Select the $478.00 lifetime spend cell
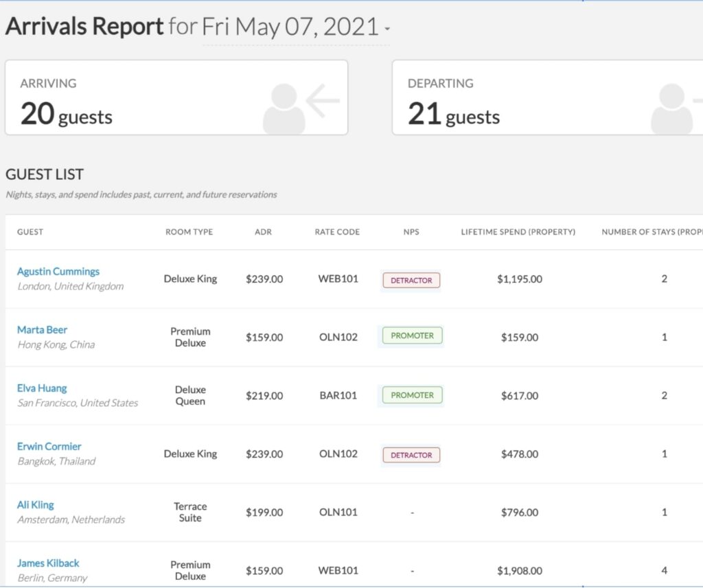703x588 pixels. pos(520,454)
